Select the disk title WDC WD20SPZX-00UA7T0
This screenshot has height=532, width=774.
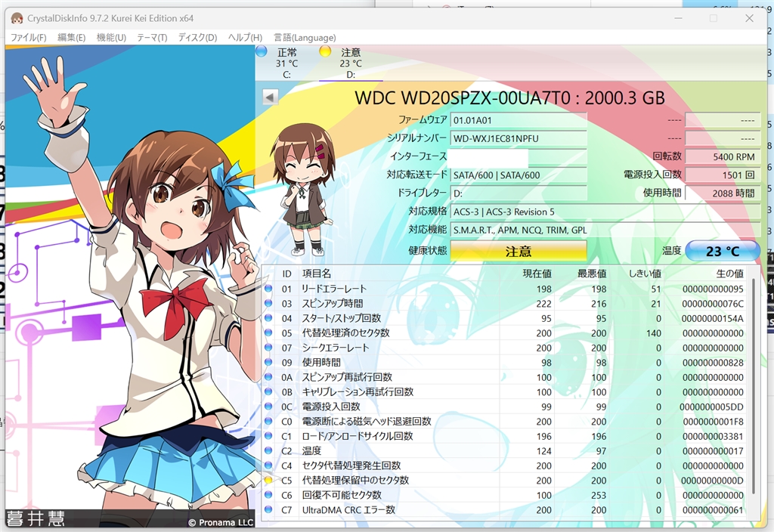(x=510, y=97)
